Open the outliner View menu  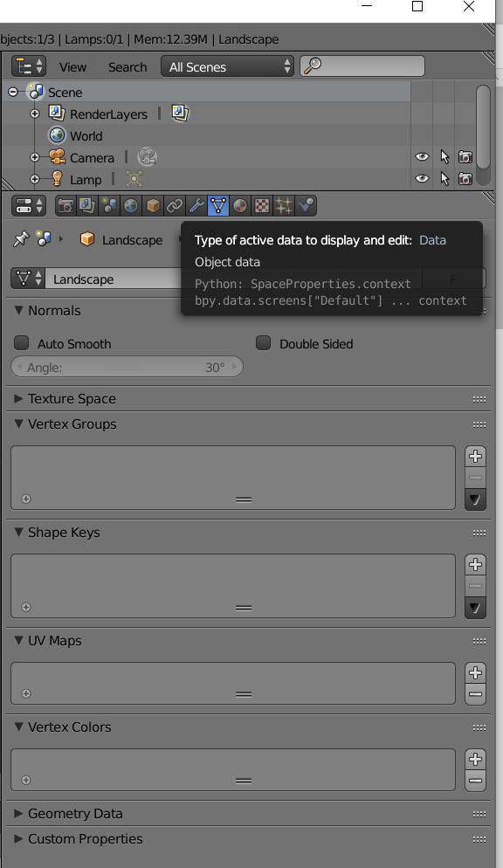[72, 67]
